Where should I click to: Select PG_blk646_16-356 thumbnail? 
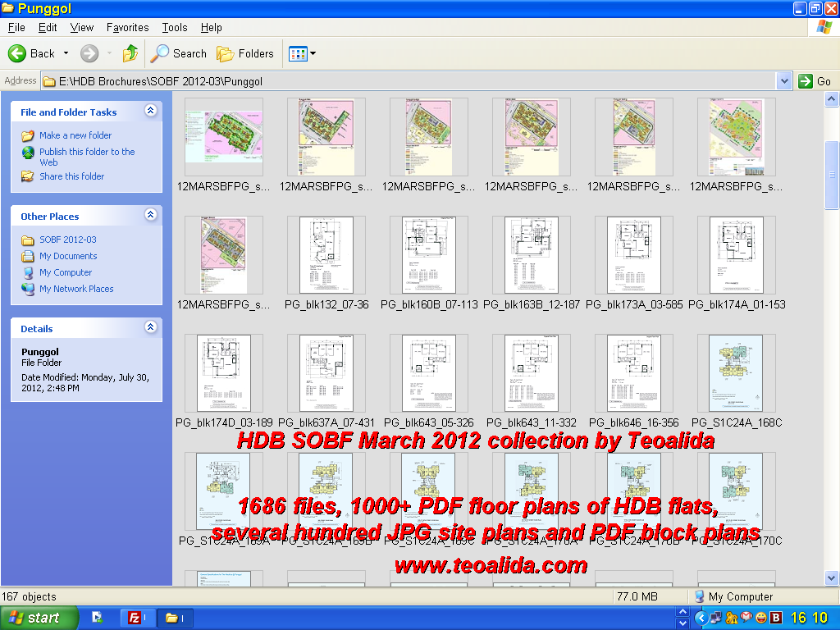634,373
